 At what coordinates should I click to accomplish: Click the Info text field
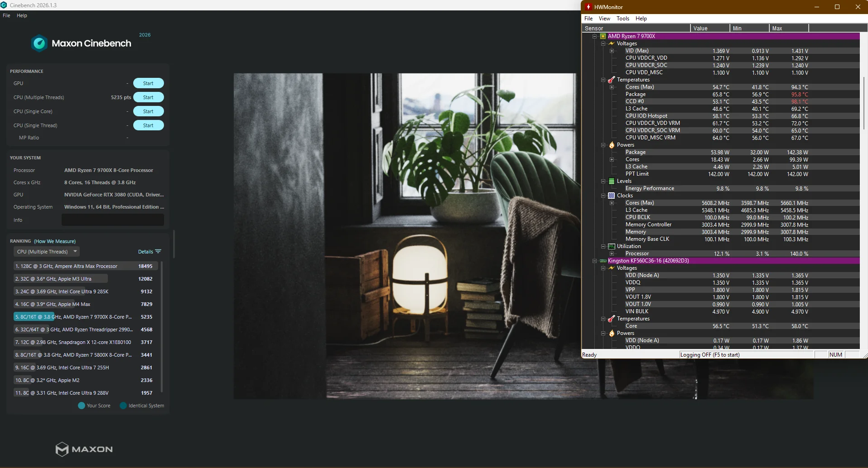[113, 220]
